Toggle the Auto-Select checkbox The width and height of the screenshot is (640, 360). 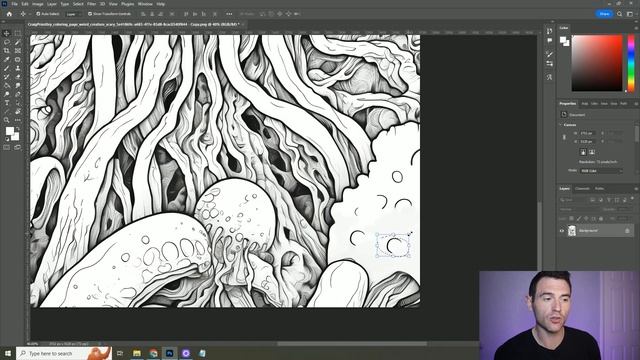click(x=38, y=14)
